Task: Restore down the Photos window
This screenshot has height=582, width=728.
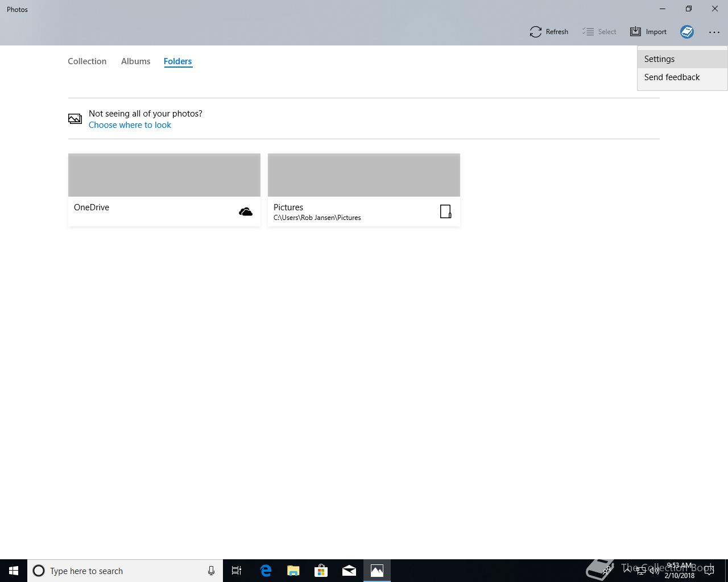Action: (x=689, y=9)
